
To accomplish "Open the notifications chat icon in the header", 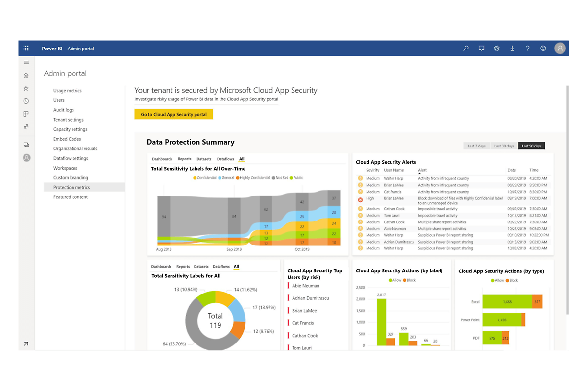I will [481, 49].
